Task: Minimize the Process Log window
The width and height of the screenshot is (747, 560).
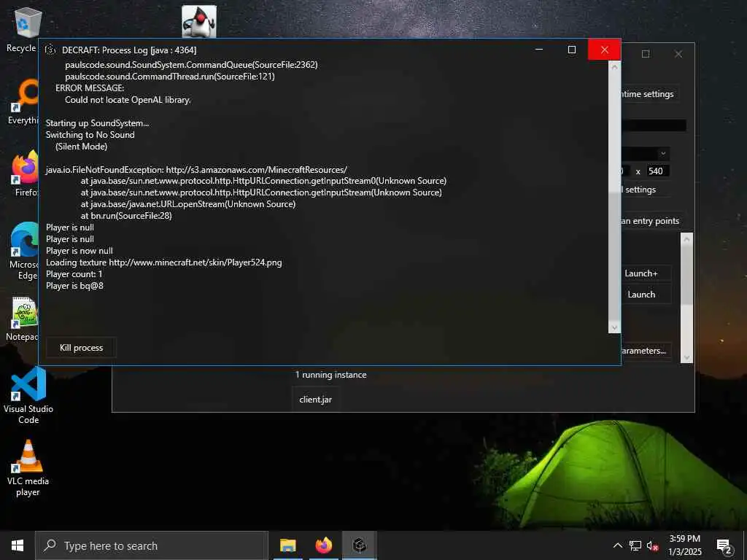Action: click(x=539, y=50)
